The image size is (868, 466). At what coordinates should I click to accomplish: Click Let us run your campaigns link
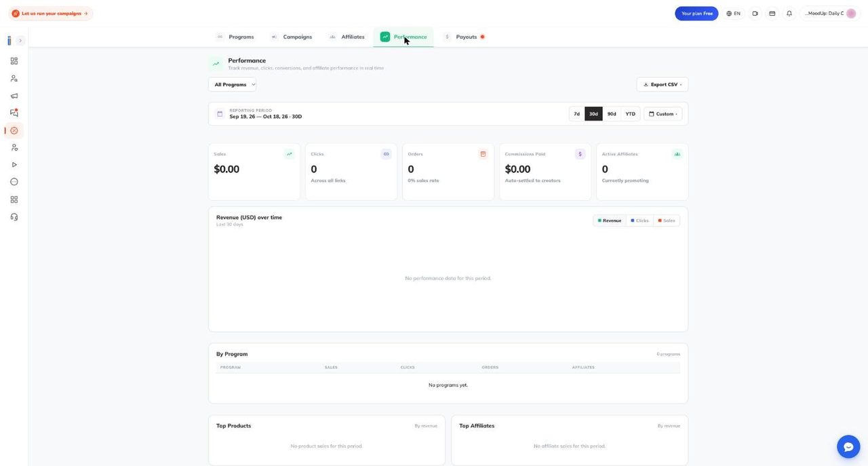pyautogui.click(x=51, y=14)
